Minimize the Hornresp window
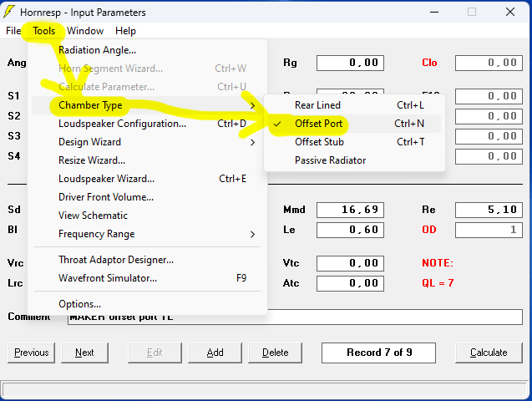 [x=434, y=12]
